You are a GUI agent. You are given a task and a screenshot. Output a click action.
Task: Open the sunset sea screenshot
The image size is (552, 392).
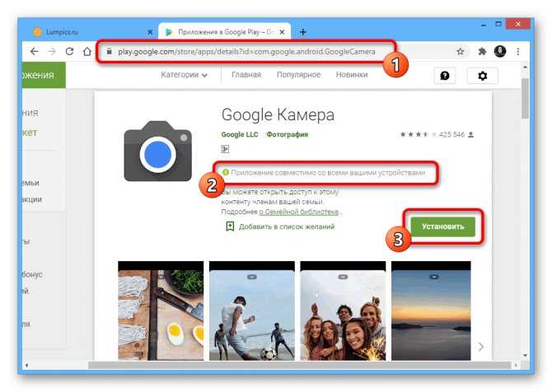(431, 310)
